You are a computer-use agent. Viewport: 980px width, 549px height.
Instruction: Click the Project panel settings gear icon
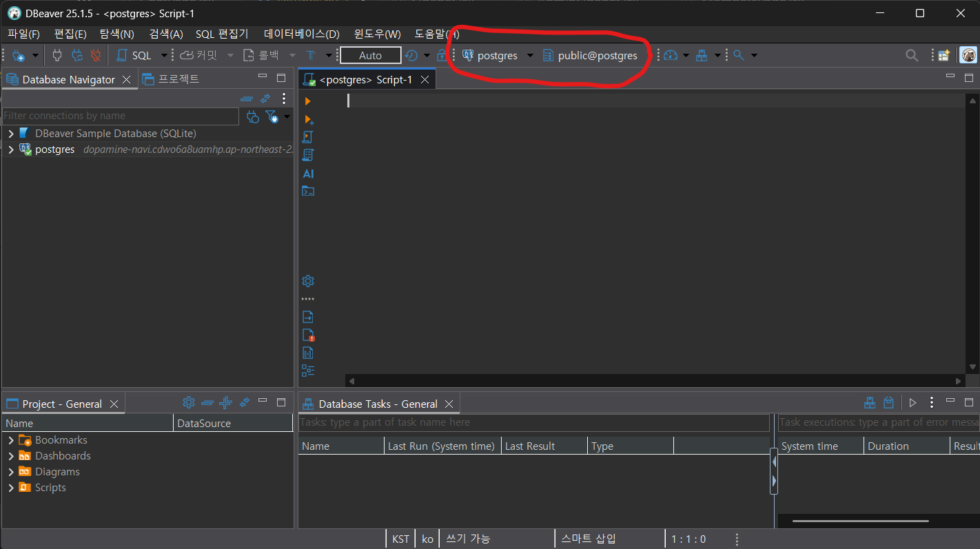pos(189,402)
